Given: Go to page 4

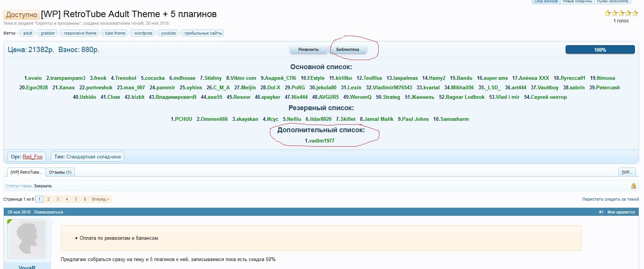Looking at the screenshot, I should (x=66, y=199).
